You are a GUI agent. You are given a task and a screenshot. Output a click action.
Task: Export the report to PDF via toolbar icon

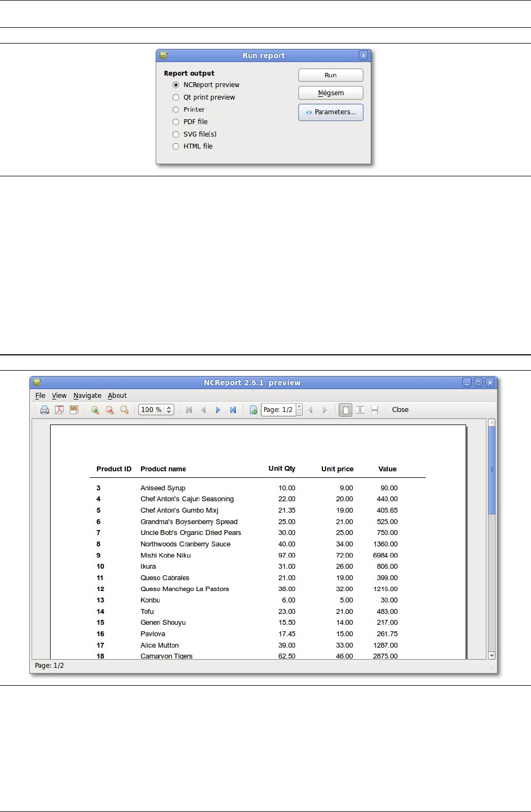click(x=59, y=410)
